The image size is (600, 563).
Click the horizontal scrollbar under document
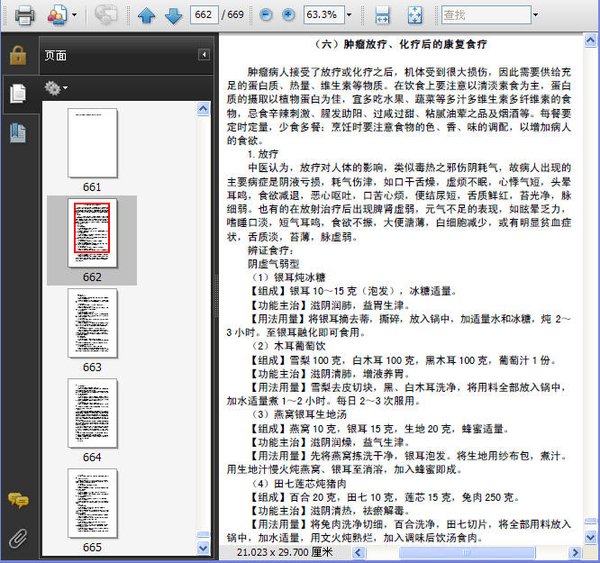click(466, 552)
